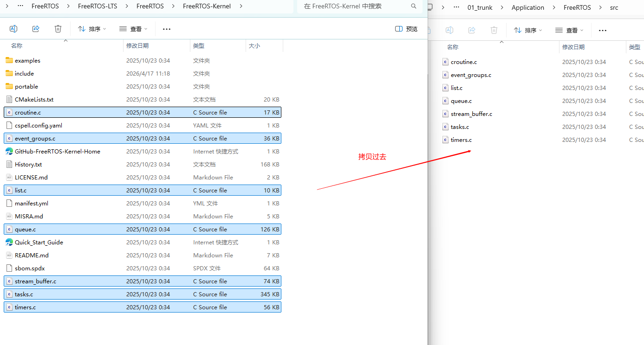
Task: Select list.c in src window
Action: tap(456, 88)
